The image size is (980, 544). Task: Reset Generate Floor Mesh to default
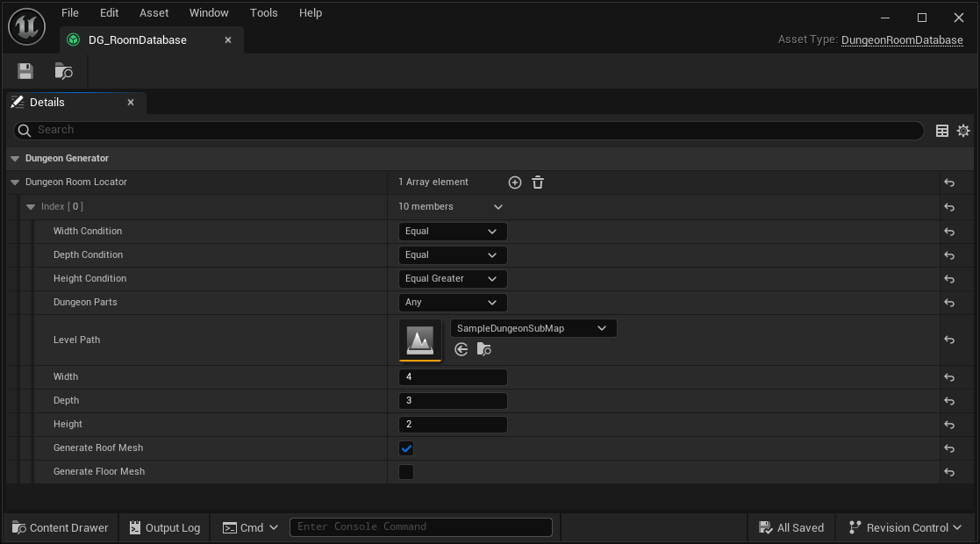pos(949,473)
